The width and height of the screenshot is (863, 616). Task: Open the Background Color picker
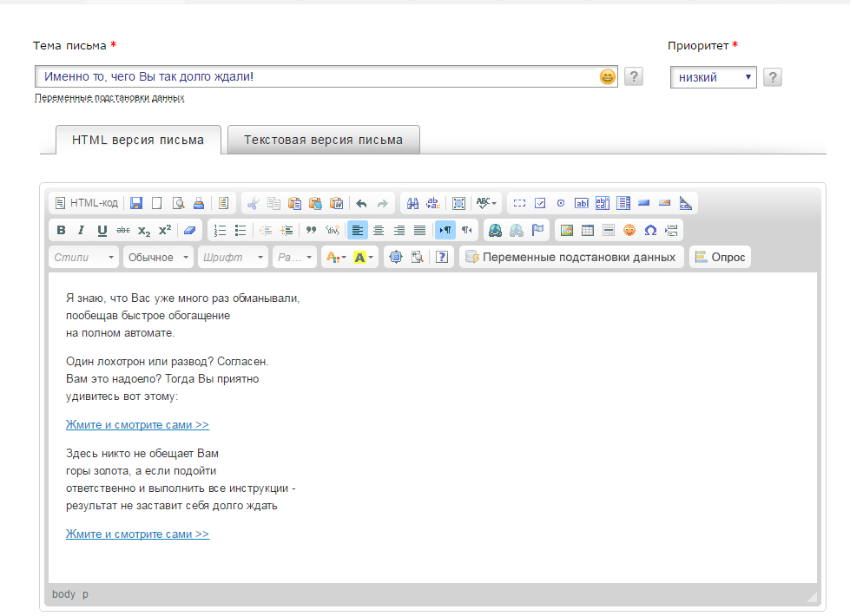point(363,258)
